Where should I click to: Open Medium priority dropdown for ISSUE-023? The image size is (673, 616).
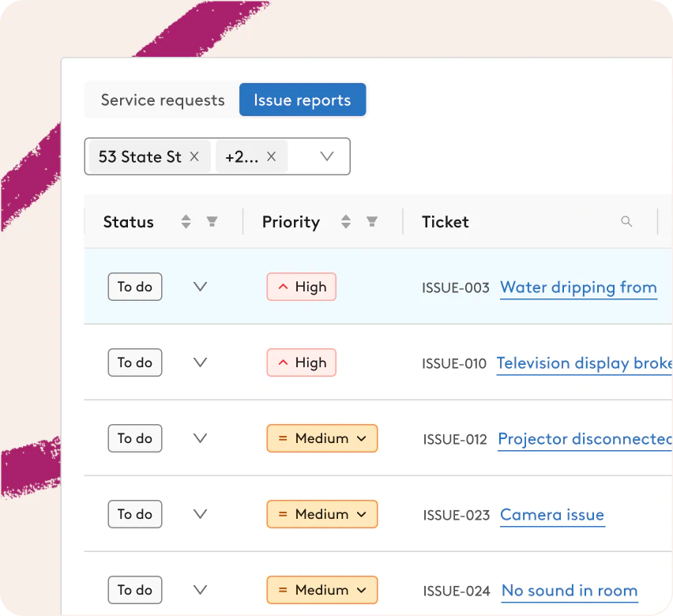coord(322,514)
